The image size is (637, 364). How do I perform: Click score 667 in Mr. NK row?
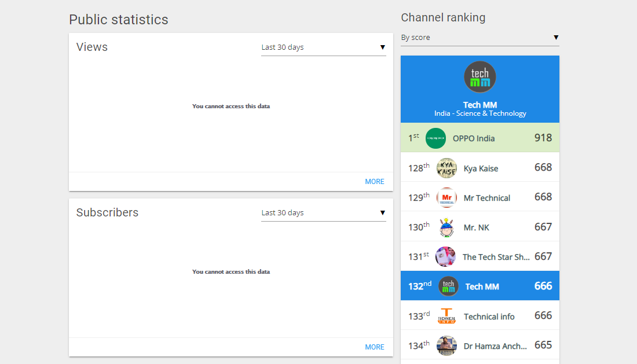tap(543, 227)
